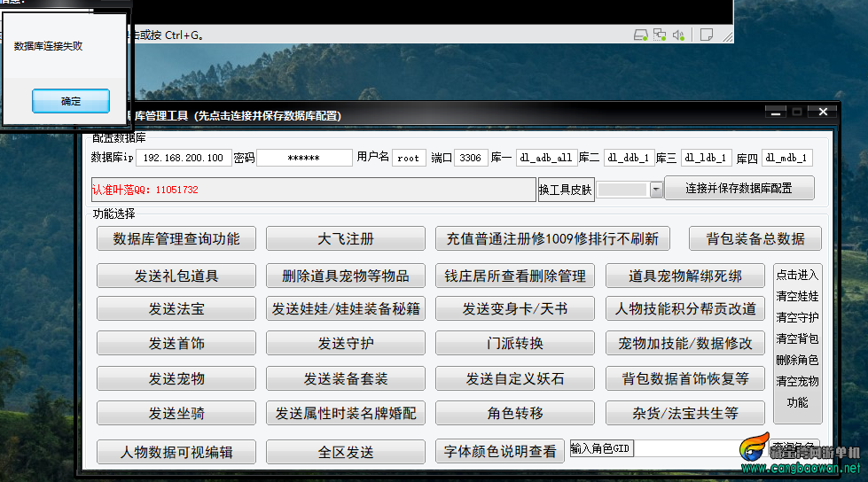Close the database management tool window

[823, 112]
